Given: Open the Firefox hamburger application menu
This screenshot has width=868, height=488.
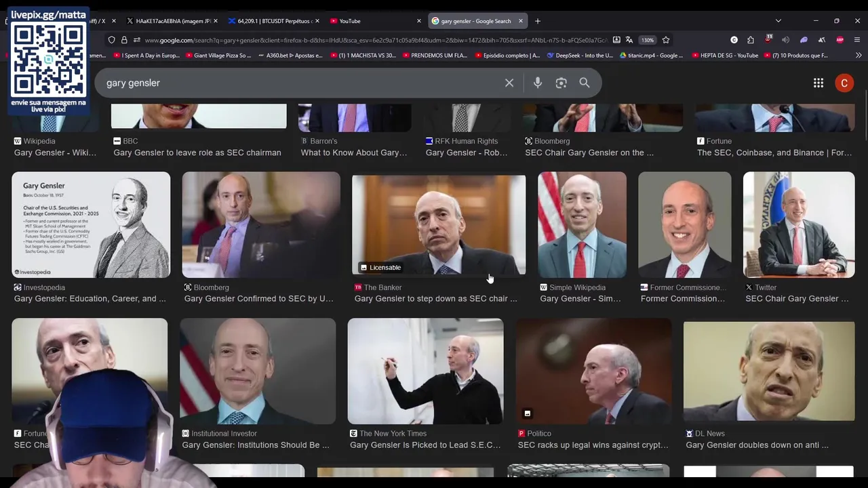Looking at the screenshot, I should (x=857, y=40).
